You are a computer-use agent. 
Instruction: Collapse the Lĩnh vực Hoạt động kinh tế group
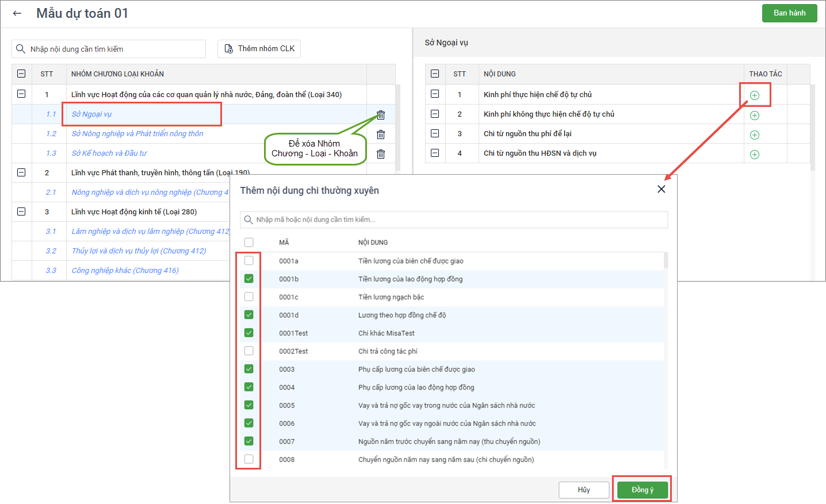[x=21, y=211]
